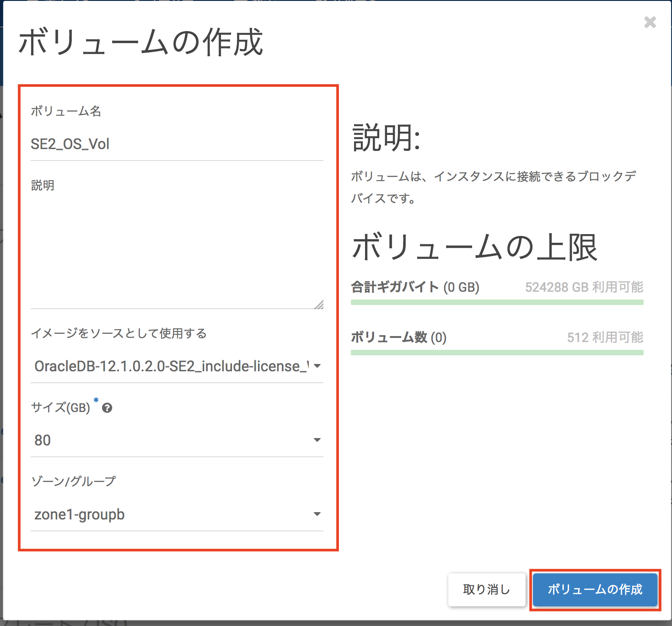Click the blue ボリュームの作成 button
Image resolution: width=672 pixels, height=626 pixels.
(595, 589)
